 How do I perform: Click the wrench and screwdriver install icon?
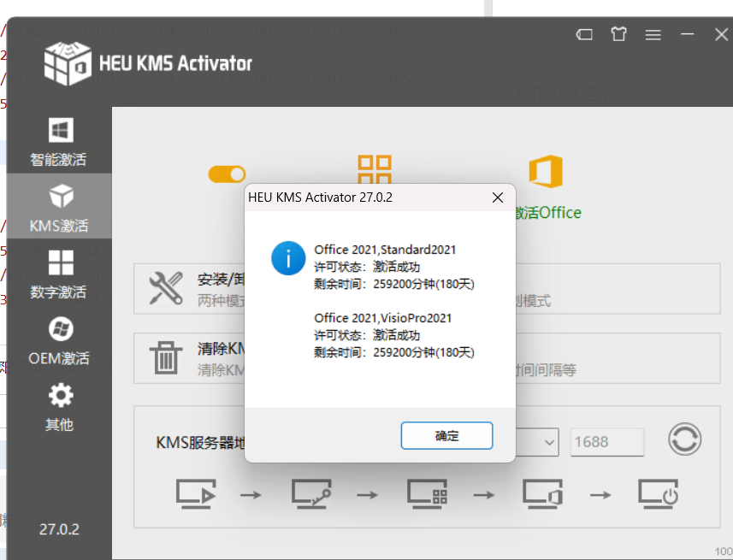(x=166, y=288)
